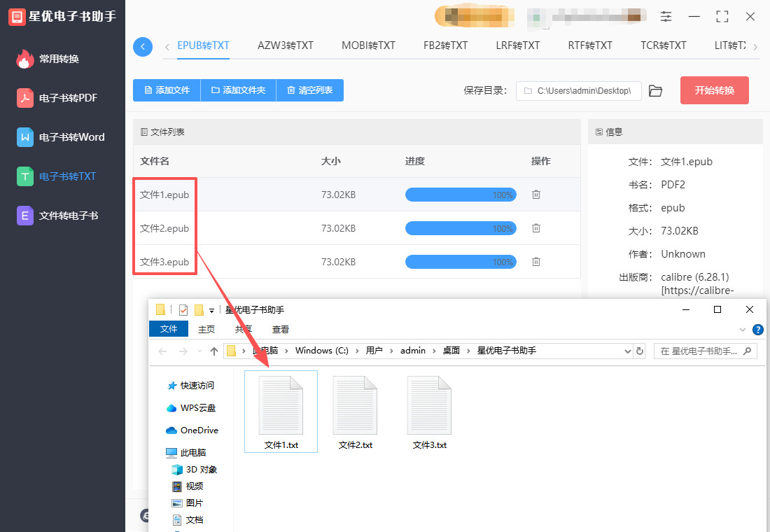This screenshot has width=770, height=532.
Task: Open 3D 对象 in the navigation tree
Action: (201, 470)
